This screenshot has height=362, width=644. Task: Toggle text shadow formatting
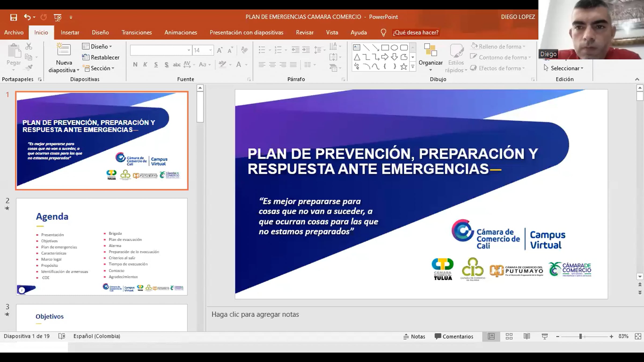tap(166, 65)
